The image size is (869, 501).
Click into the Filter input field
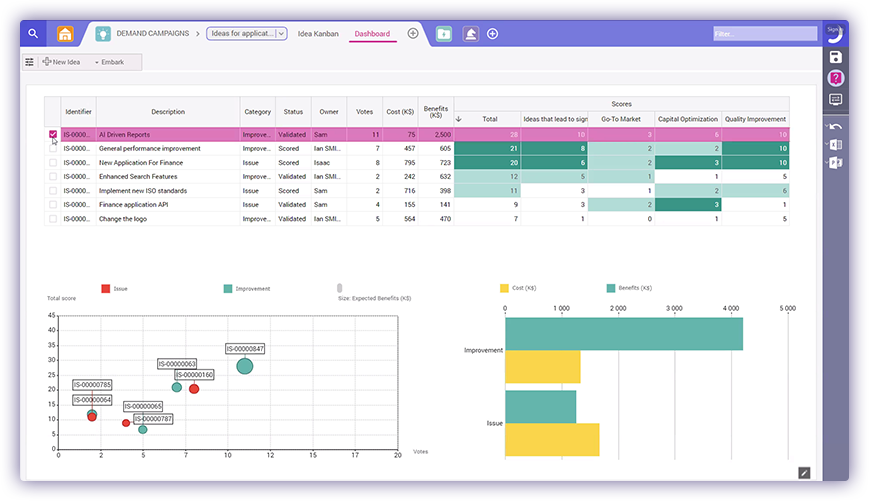click(763, 33)
